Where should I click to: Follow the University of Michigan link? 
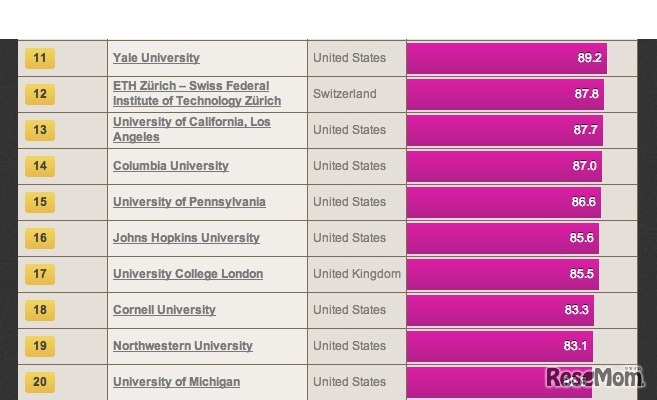(x=176, y=382)
